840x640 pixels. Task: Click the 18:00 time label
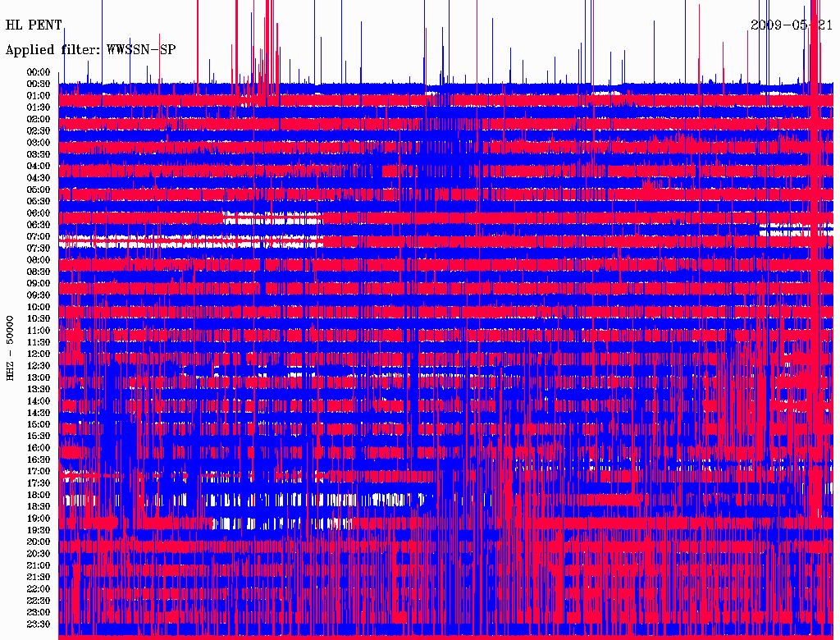coord(39,496)
